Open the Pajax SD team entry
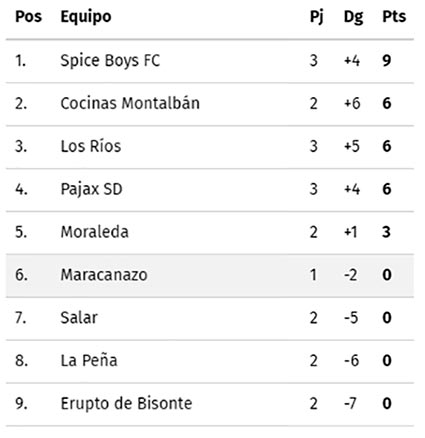This screenshot has width=425, height=438. (91, 190)
